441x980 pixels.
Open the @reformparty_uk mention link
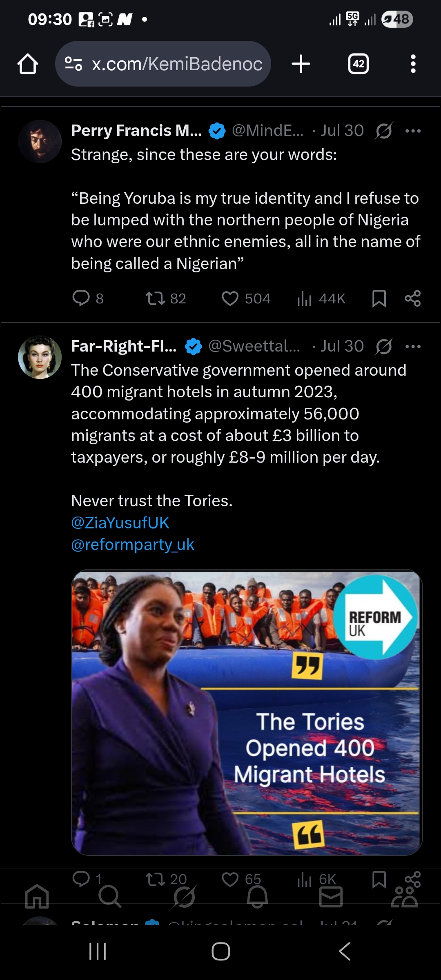[x=133, y=545]
